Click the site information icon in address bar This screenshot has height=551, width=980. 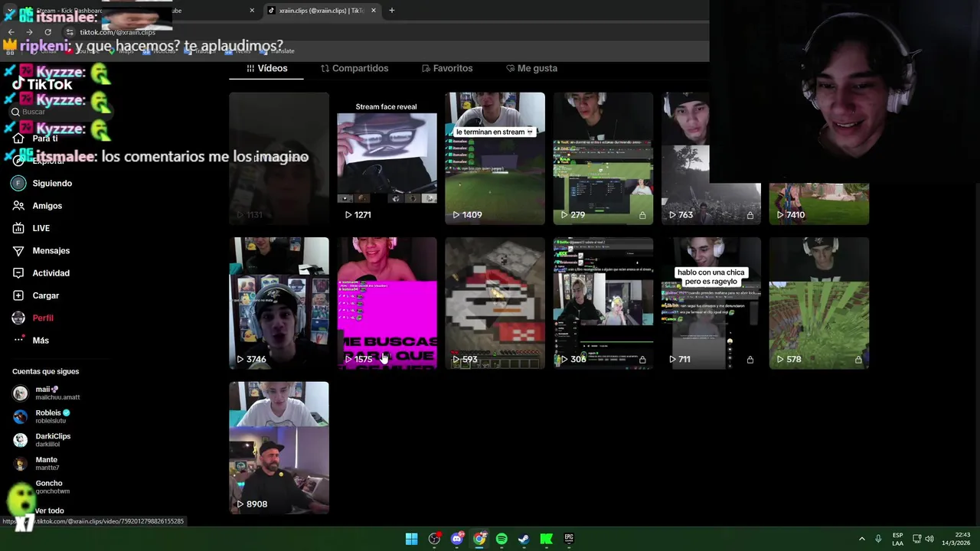tap(70, 32)
